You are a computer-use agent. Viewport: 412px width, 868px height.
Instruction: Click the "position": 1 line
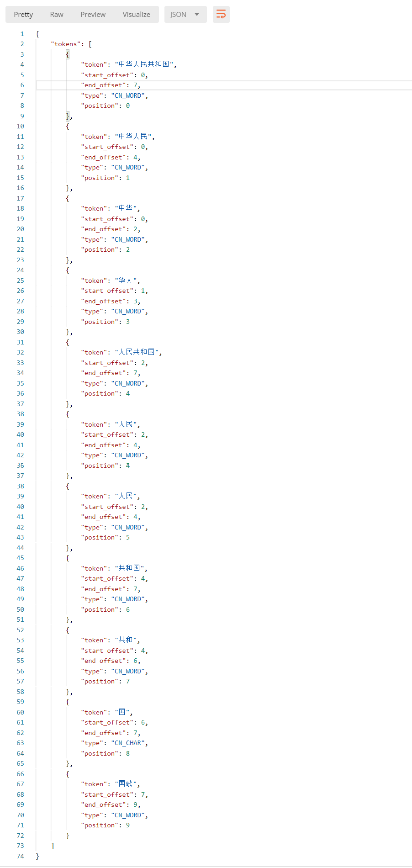[106, 178]
